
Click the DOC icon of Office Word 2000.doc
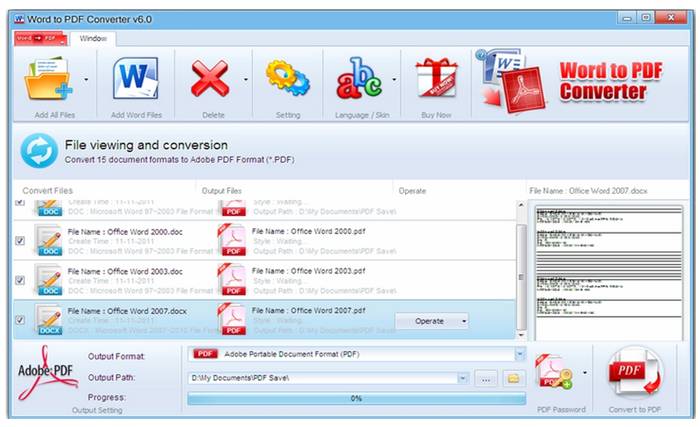[48, 240]
